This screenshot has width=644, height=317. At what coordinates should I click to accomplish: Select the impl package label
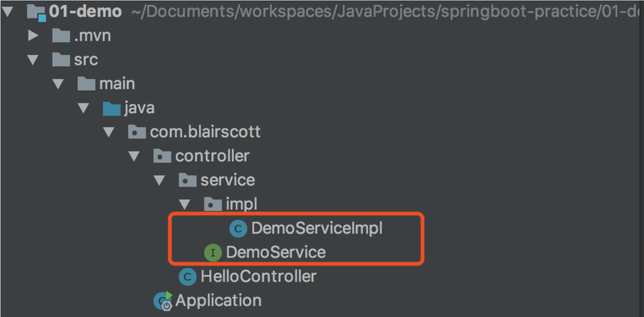(x=242, y=205)
